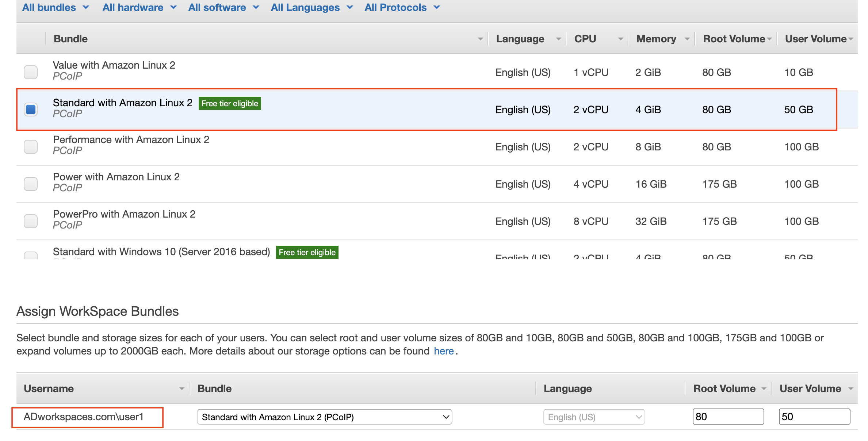Check Standard with Windows 10 bundle checkbox
This screenshot has height=441, width=868.
[x=31, y=256]
